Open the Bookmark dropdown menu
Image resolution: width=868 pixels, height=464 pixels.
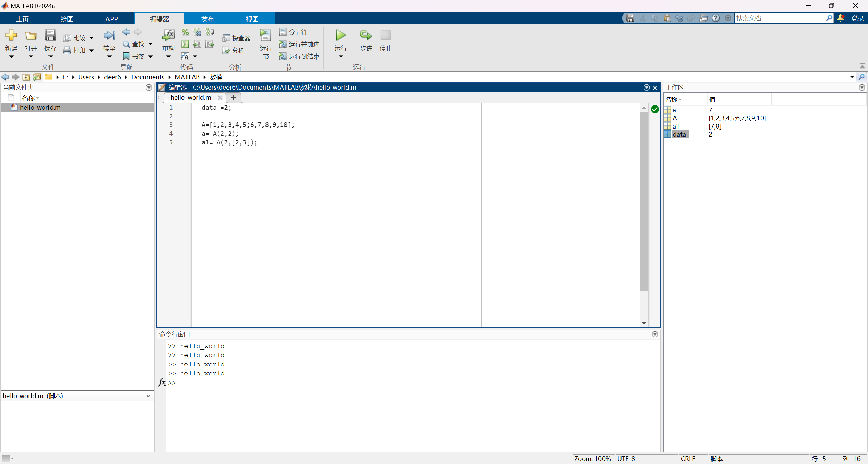point(151,56)
